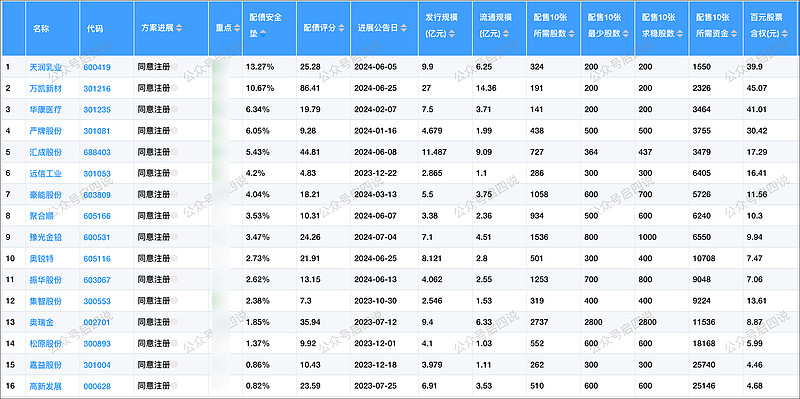Click stock code 600531
This screenshot has height=399, width=800.
97,237
